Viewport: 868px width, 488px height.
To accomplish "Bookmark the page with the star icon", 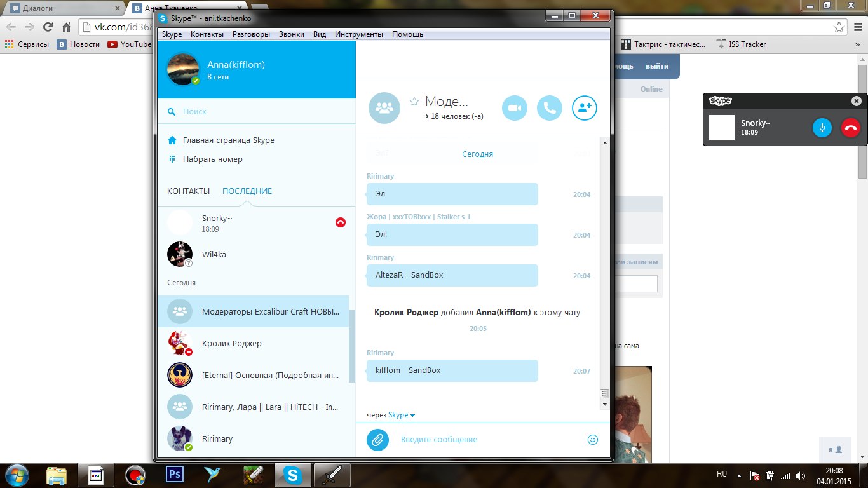I will [839, 27].
